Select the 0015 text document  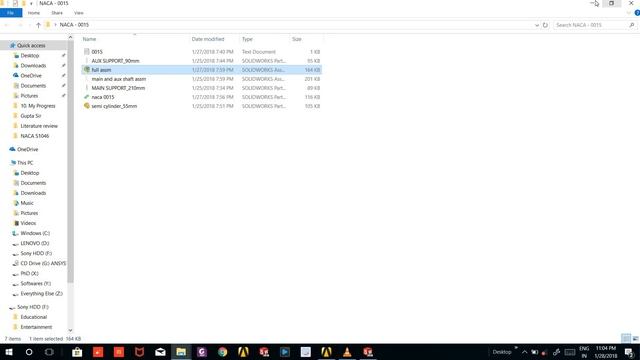pos(202,52)
